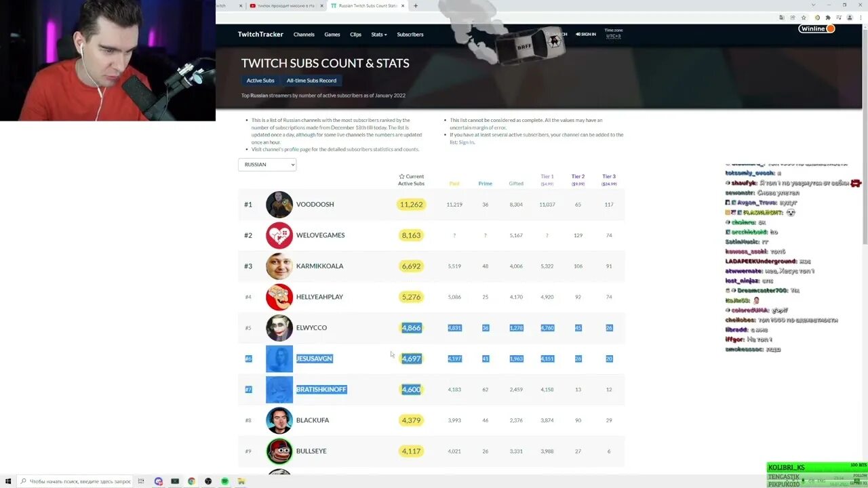Open the VOODOOSH channel name link

click(x=315, y=205)
